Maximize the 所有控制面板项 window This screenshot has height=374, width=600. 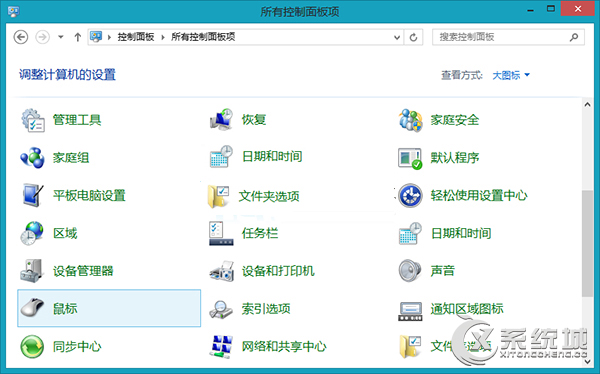click(x=551, y=9)
